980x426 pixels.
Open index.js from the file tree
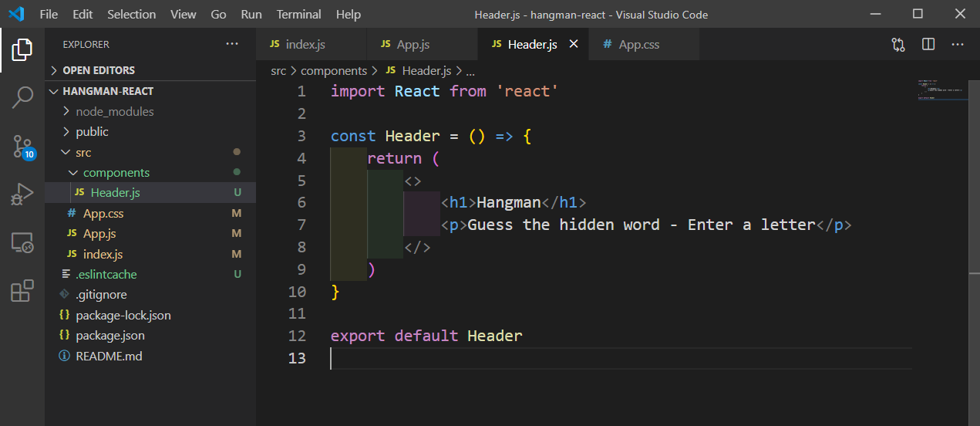(x=150, y=254)
